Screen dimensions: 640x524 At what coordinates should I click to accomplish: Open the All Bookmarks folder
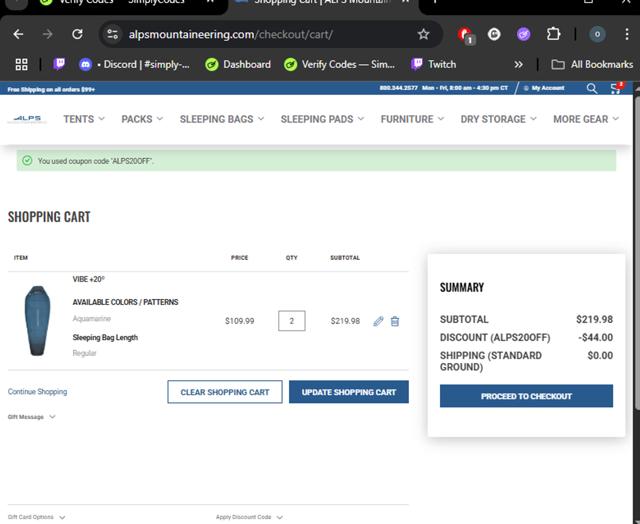[x=592, y=64]
